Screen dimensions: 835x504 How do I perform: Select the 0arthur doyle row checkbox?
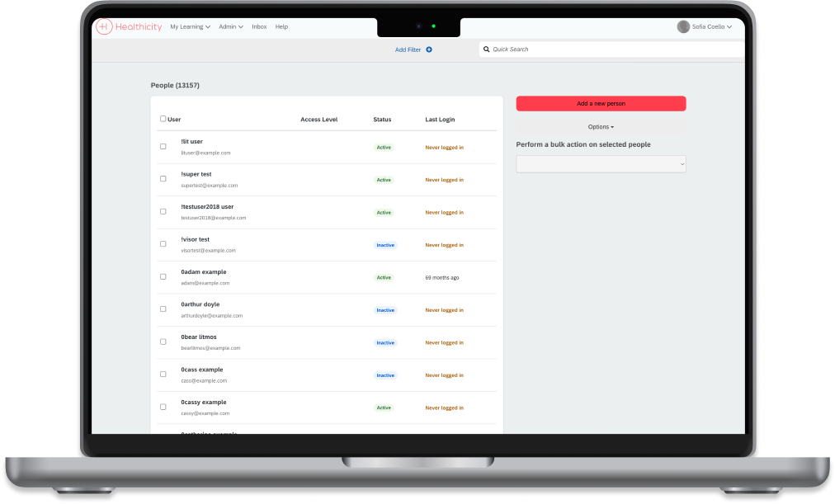(x=163, y=309)
